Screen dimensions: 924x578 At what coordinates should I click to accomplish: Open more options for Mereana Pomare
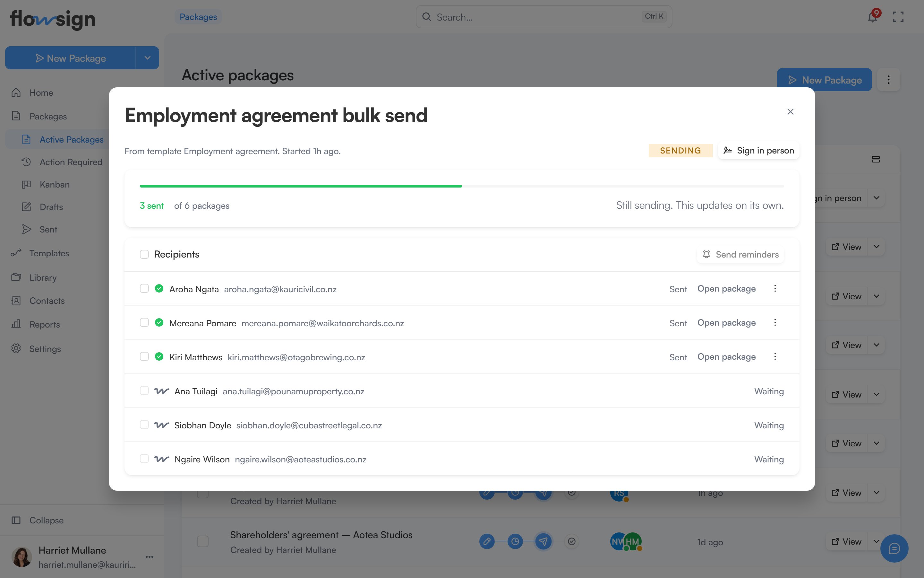click(775, 323)
